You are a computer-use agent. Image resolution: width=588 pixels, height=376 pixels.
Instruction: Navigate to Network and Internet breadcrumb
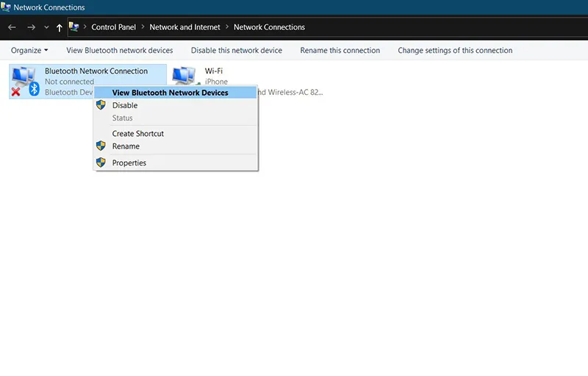pyautogui.click(x=184, y=27)
